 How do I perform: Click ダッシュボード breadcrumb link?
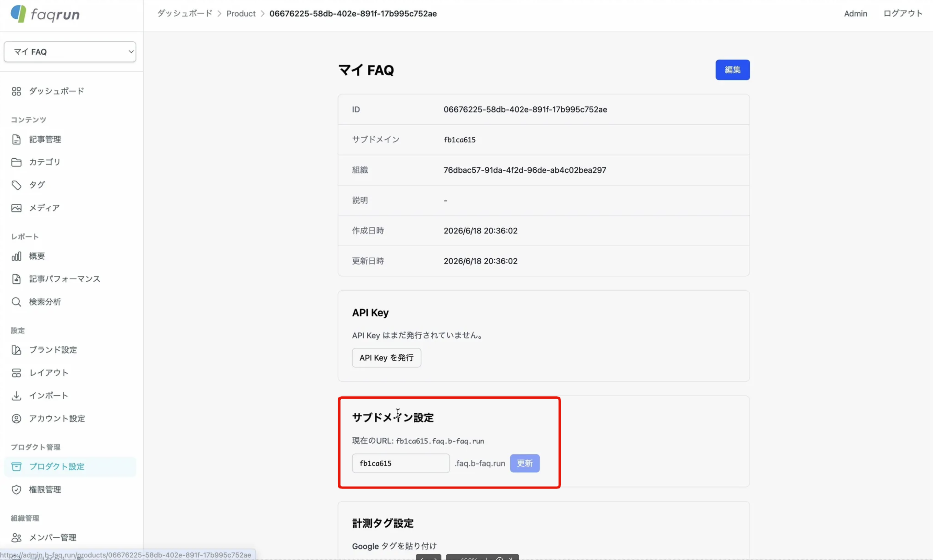point(185,13)
